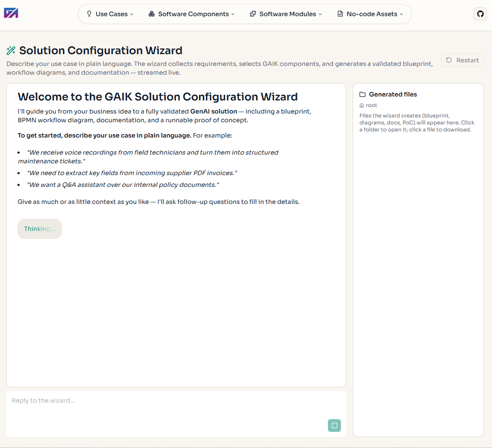
Task: Click the home icon next to root
Action: pos(361,106)
